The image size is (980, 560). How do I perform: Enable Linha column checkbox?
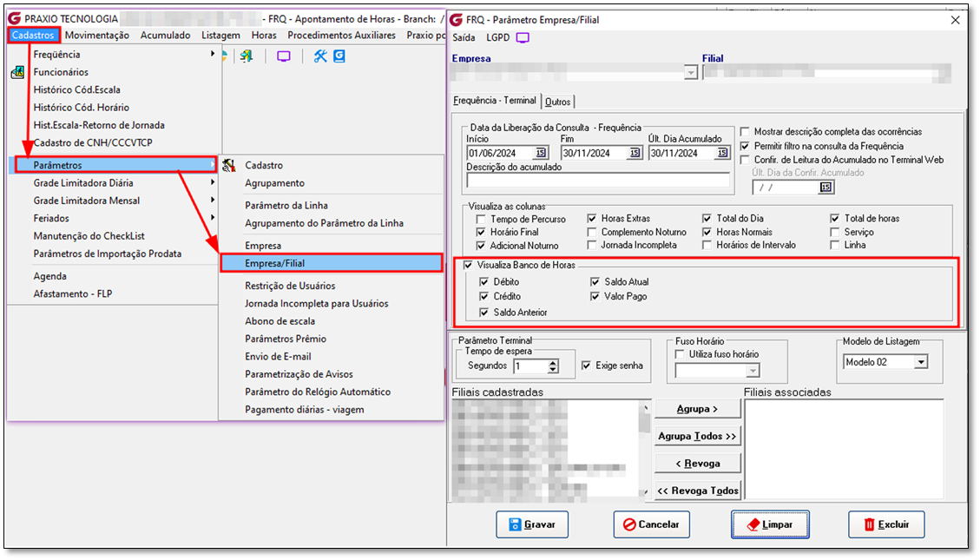pyautogui.click(x=835, y=245)
